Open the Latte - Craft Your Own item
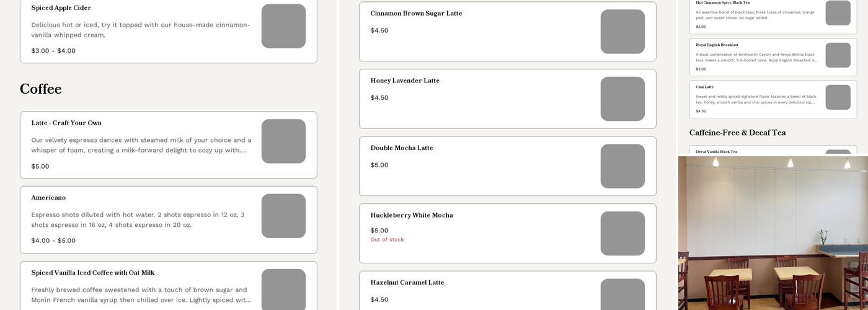The image size is (868, 310). 66,123
